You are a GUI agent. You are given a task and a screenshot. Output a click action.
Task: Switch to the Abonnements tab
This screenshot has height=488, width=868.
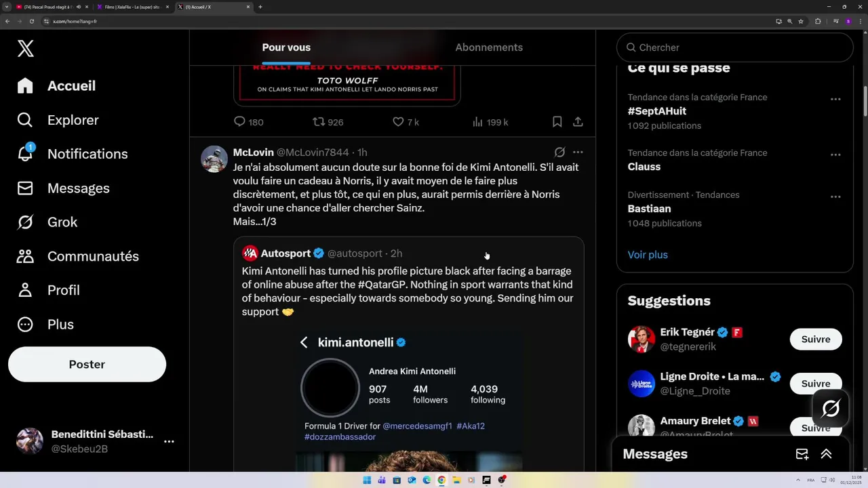[x=489, y=47]
